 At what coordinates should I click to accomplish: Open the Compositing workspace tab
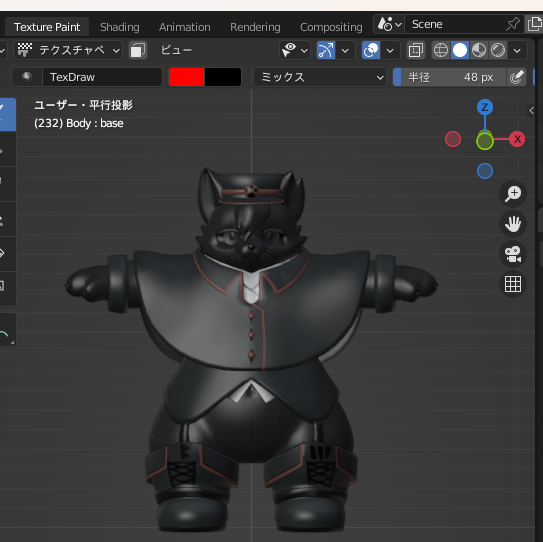(331, 27)
